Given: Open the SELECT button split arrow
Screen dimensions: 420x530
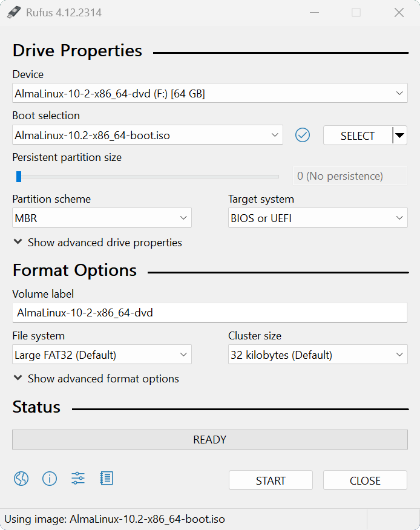Looking at the screenshot, I should click(x=399, y=136).
